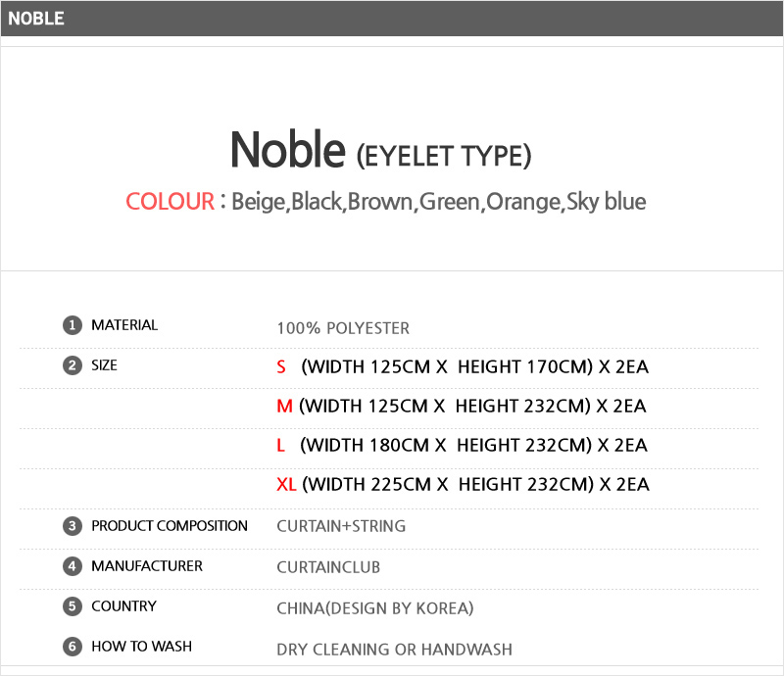The width and height of the screenshot is (784, 676).
Task: Click the number 5 circle icon beside Country
Action: pyautogui.click(x=72, y=606)
